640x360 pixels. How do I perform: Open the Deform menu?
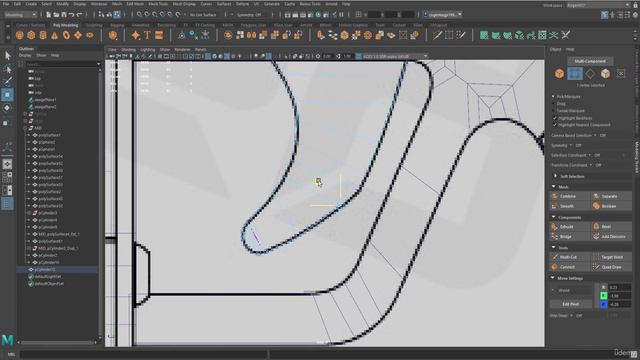242,4
